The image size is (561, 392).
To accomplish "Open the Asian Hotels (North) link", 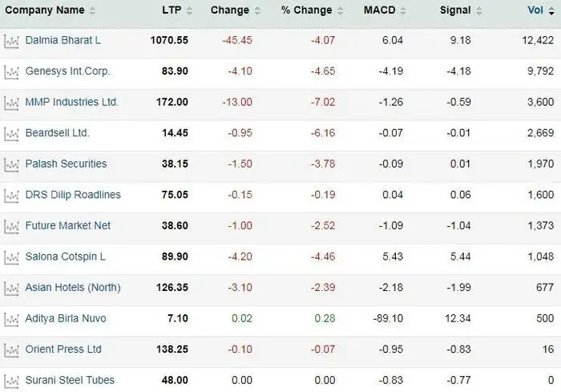I will pyautogui.click(x=72, y=287).
